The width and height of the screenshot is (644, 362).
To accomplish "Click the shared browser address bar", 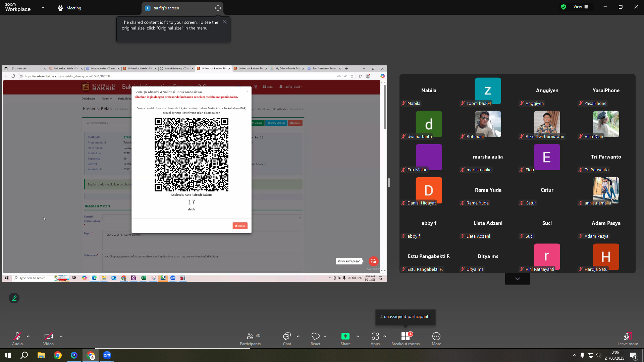I will click(178, 76).
